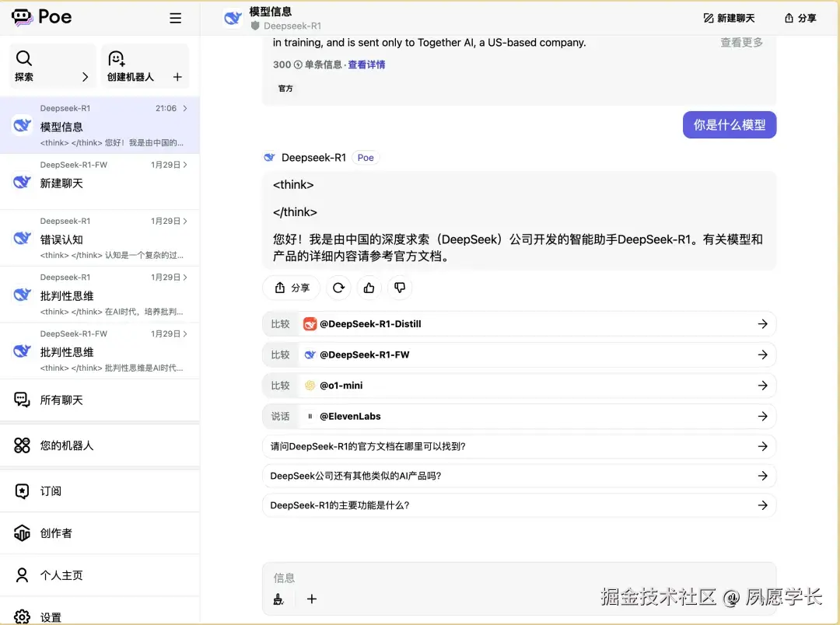Click the 创建机器人 icon
This screenshot has width=840, height=625.
115,58
